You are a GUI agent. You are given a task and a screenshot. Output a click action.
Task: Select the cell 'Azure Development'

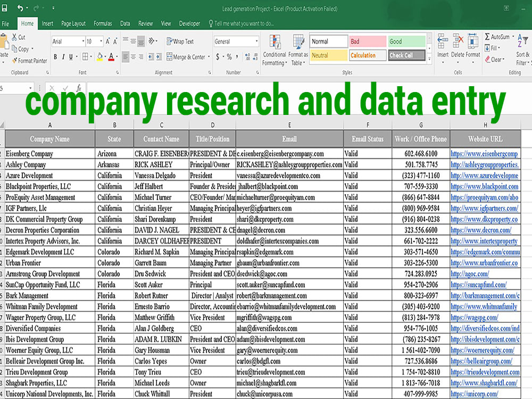[50, 176]
